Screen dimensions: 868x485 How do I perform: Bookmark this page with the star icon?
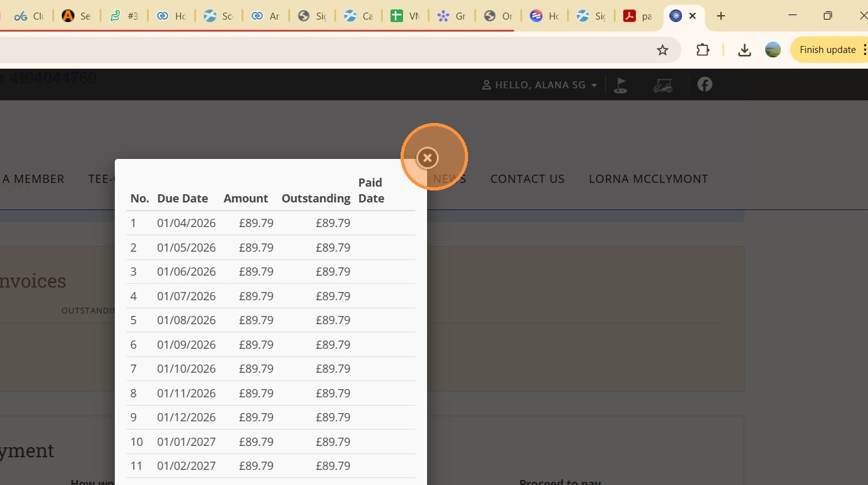662,50
